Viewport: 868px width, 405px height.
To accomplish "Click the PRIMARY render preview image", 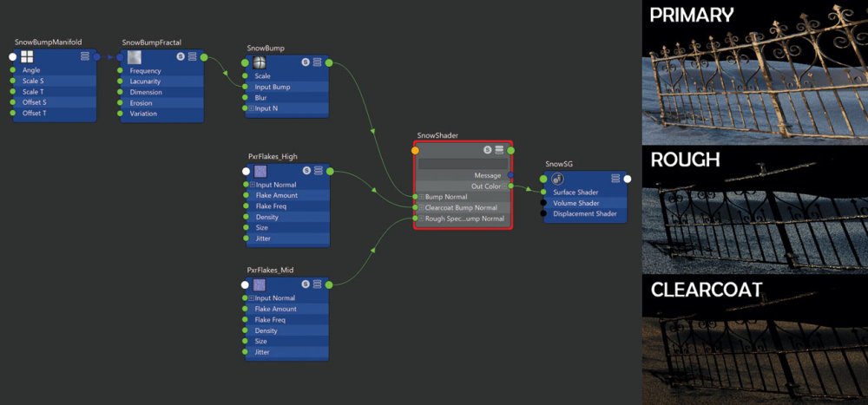I will pos(755,73).
